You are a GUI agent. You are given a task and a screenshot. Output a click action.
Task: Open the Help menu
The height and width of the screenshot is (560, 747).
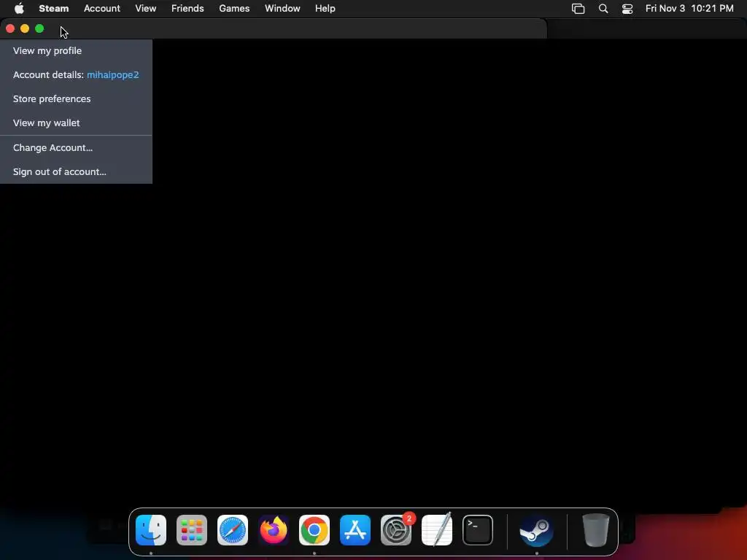325,9
